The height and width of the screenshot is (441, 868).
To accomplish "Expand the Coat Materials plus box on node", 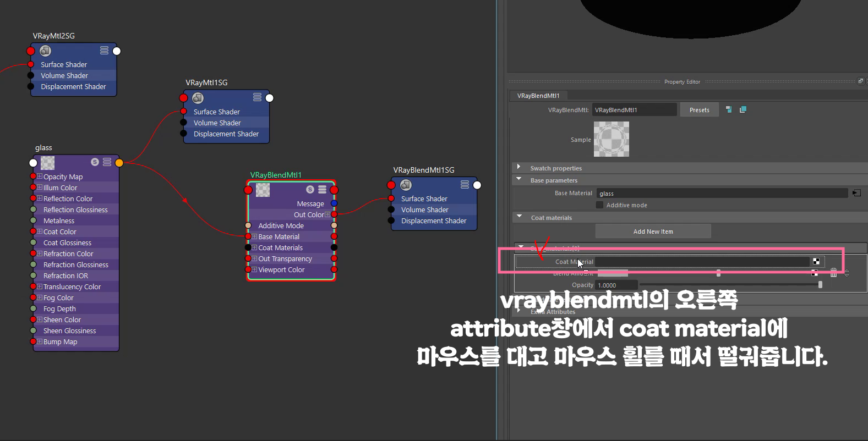I will [254, 247].
